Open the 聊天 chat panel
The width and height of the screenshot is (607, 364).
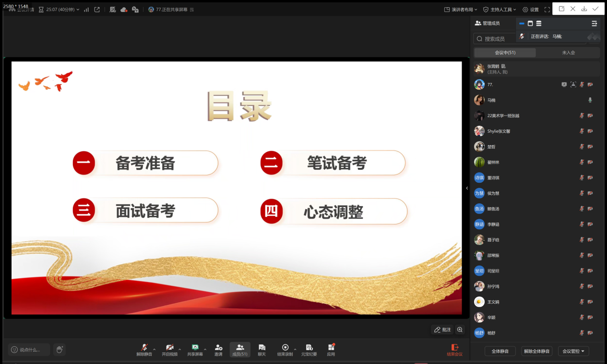[x=262, y=350]
